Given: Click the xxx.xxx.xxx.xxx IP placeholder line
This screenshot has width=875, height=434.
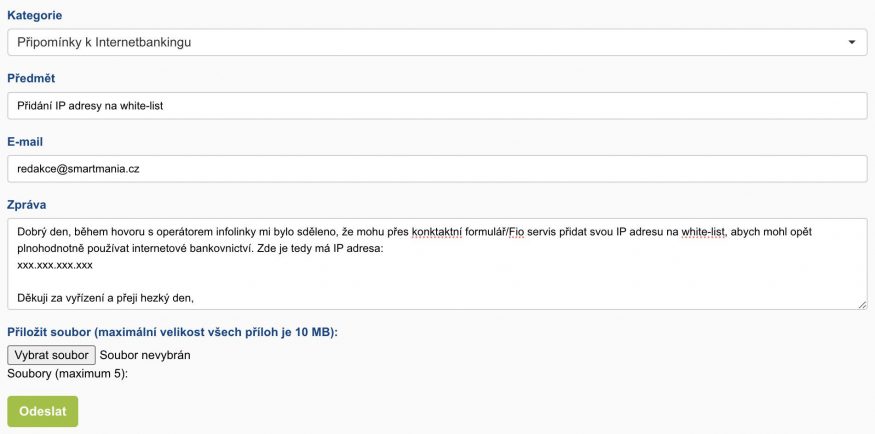Looking at the screenshot, I should (x=55, y=265).
